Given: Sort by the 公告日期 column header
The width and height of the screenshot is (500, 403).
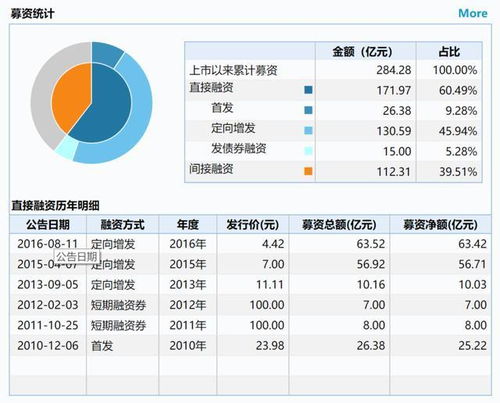Looking at the screenshot, I should 48,225.
